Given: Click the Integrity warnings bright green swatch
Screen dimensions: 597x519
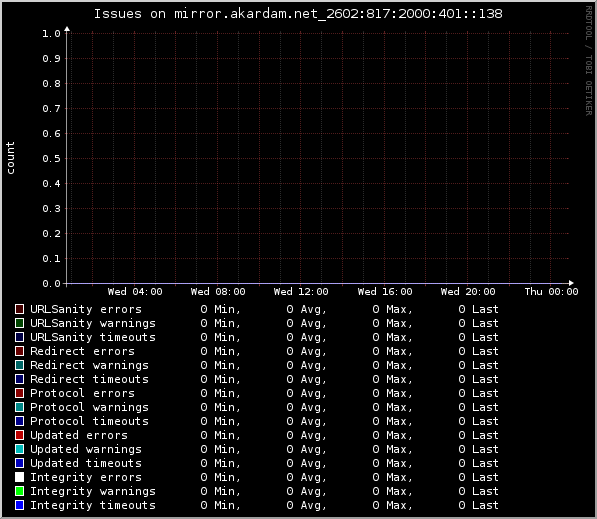Looking at the screenshot, I should pyautogui.click(x=19, y=491).
